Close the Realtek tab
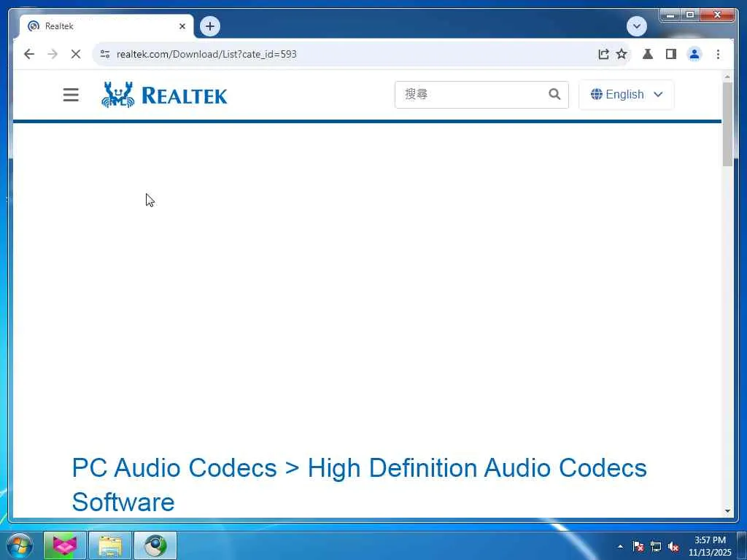747x560 pixels. point(182,26)
